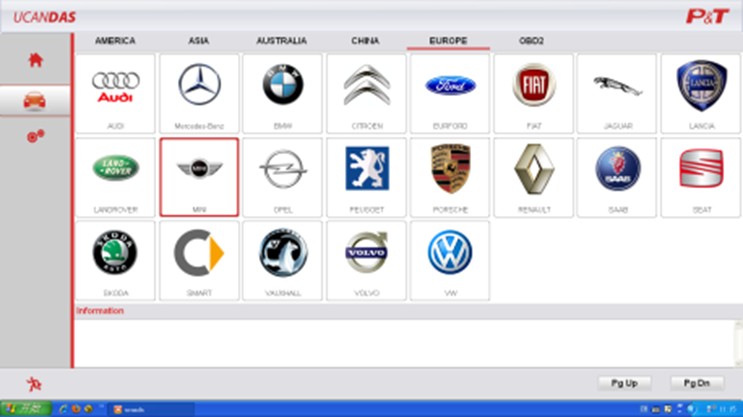The height and width of the screenshot is (417, 743).
Task: Open the Fiat brand tile
Action: click(x=534, y=93)
